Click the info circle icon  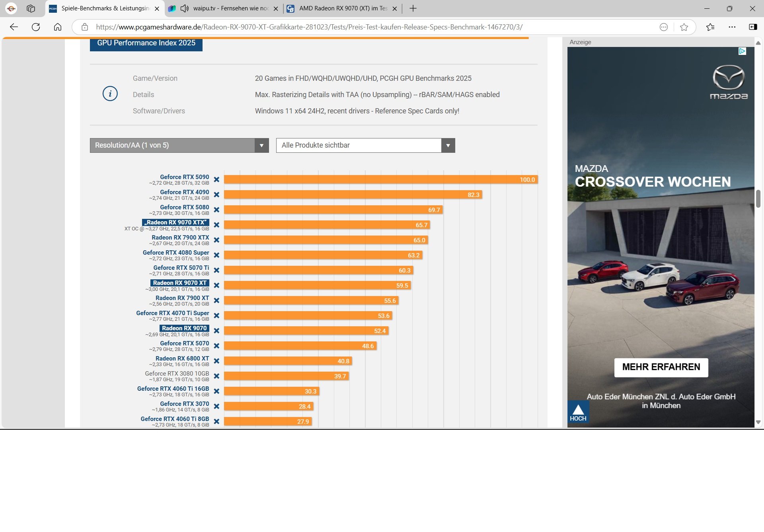(x=110, y=94)
